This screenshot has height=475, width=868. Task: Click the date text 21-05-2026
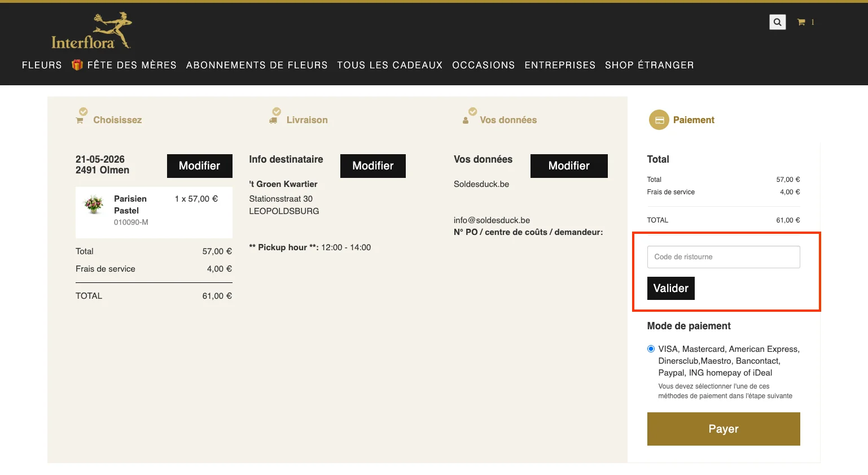(100, 159)
